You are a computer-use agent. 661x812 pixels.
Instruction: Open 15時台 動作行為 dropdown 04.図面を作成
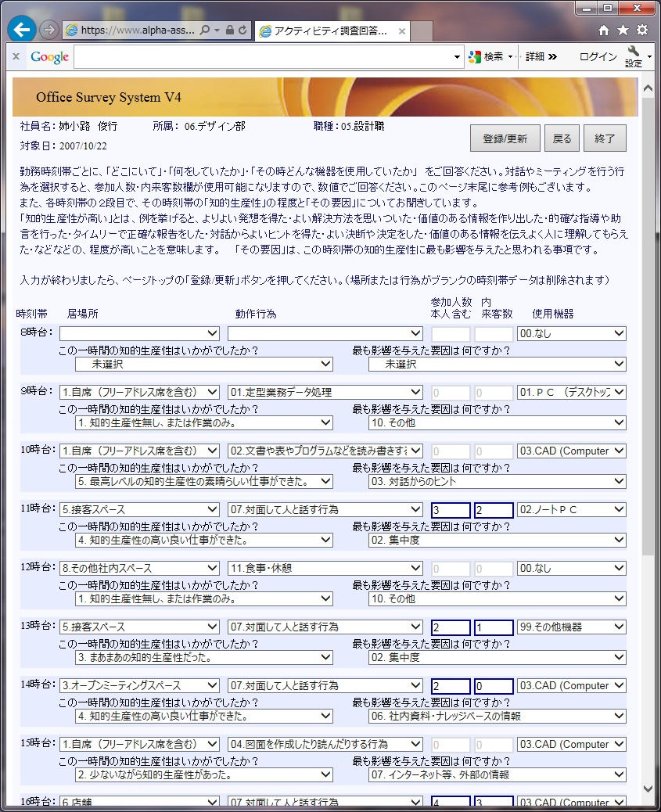pyautogui.click(x=325, y=744)
